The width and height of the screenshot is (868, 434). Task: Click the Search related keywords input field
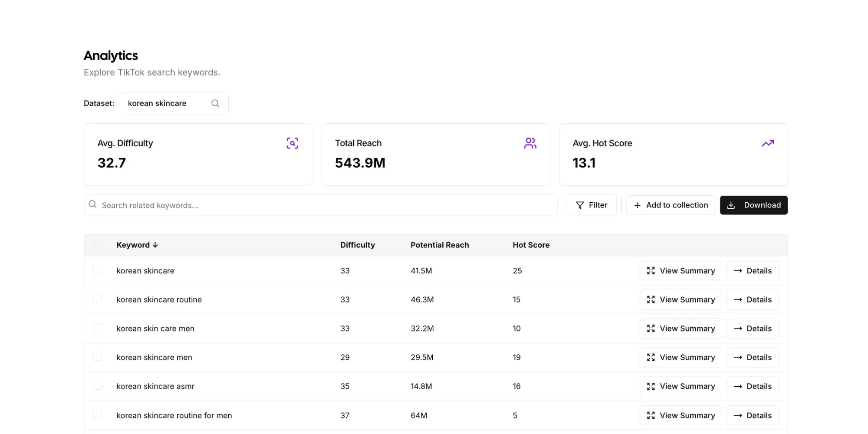(x=304, y=205)
